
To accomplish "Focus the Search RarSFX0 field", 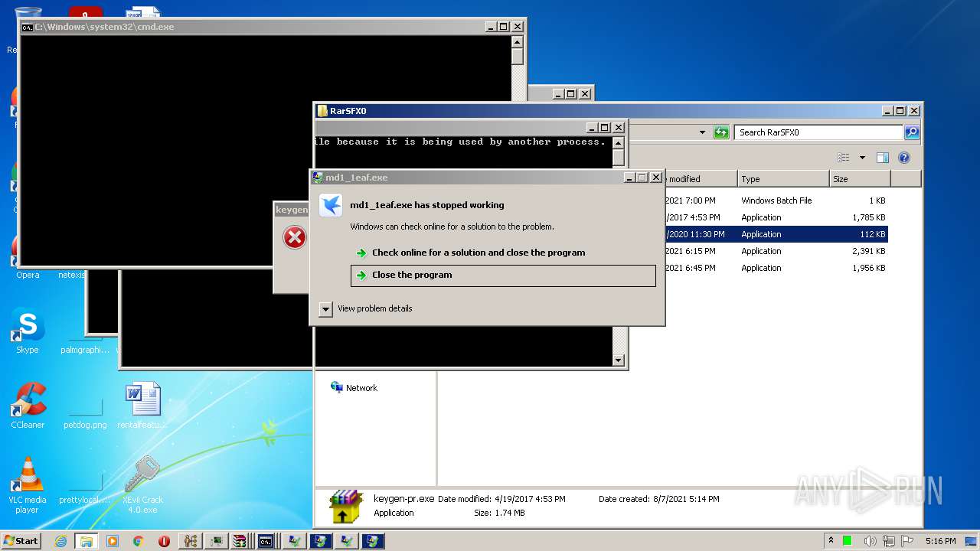I will tap(818, 132).
